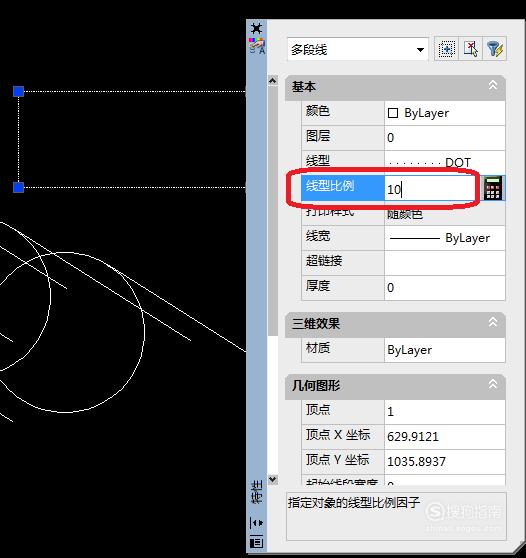This screenshot has width=526, height=558.
Task: Select the 图层 value 0
Action: [x=445, y=138]
